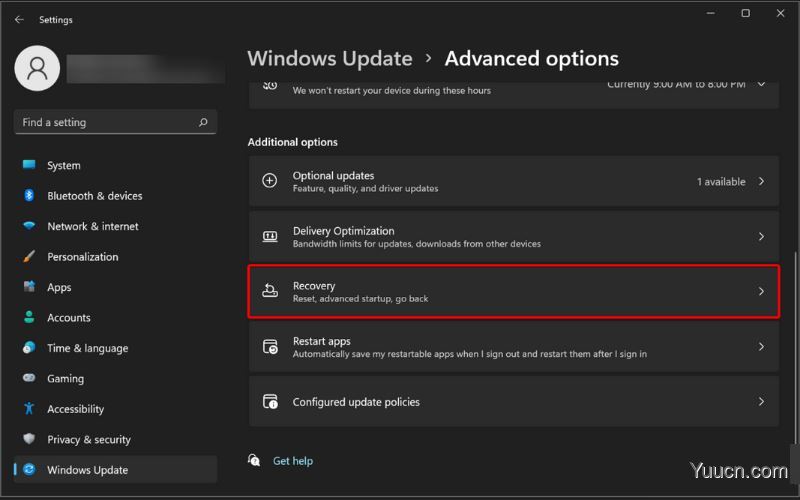Select Apps in the navigation
This screenshot has height=500, width=800.
(115, 287)
